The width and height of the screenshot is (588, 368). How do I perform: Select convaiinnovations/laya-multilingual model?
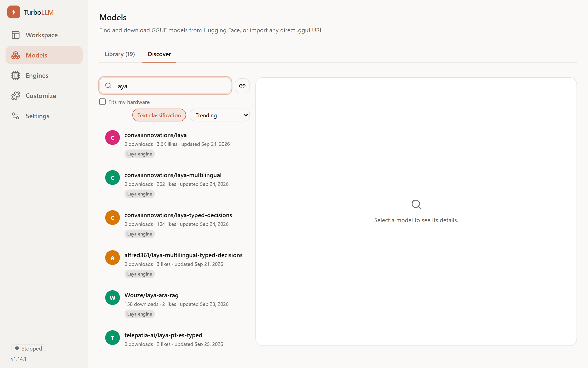click(175, 184)
